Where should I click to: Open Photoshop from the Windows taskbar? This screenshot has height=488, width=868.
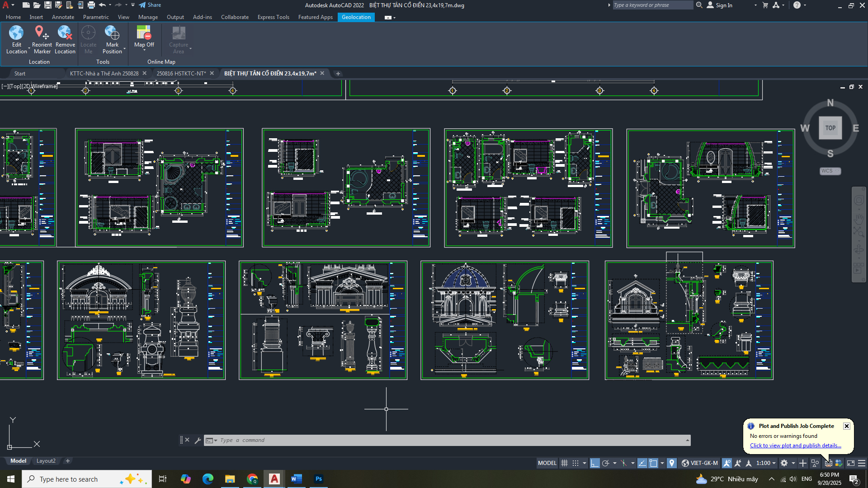tap(319, 479)
